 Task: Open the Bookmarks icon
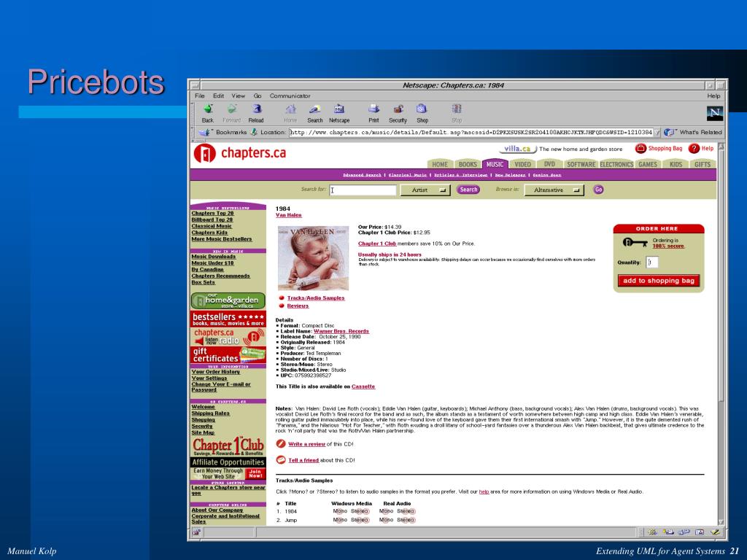[205, 133]
